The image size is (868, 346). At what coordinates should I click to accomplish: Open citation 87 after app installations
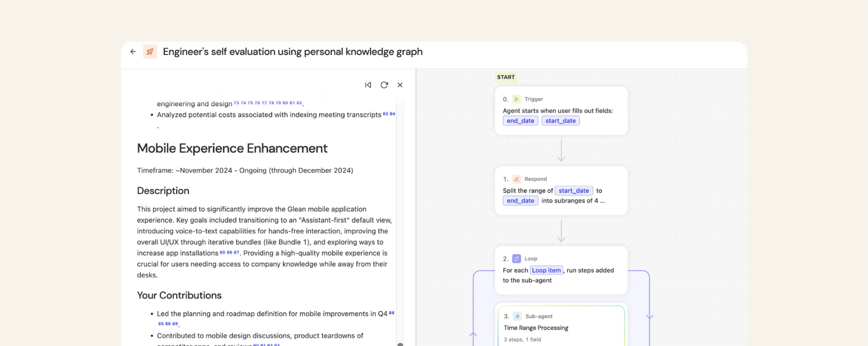pyautogui.click(x=236, y=252)
